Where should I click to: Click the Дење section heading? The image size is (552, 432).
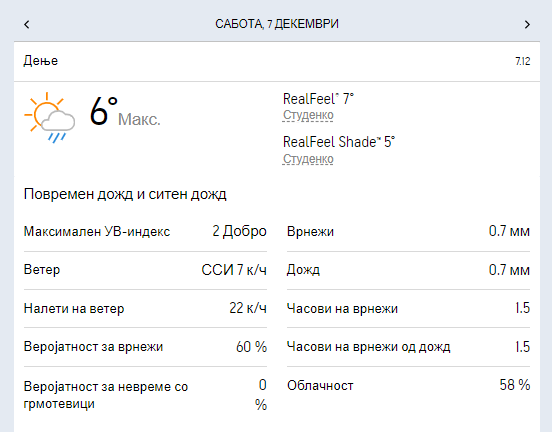pyautogui.click(x=41, y=61)
